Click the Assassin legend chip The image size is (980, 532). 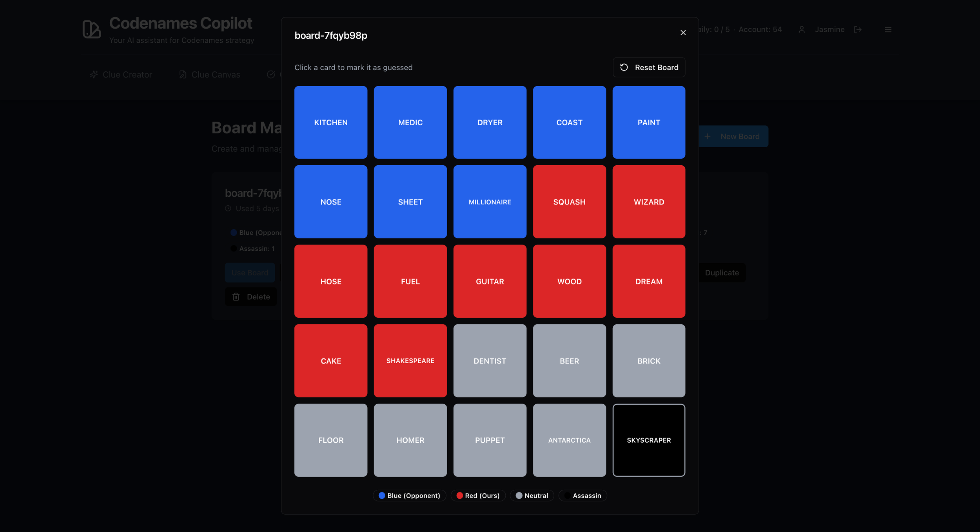click(583, 496)
